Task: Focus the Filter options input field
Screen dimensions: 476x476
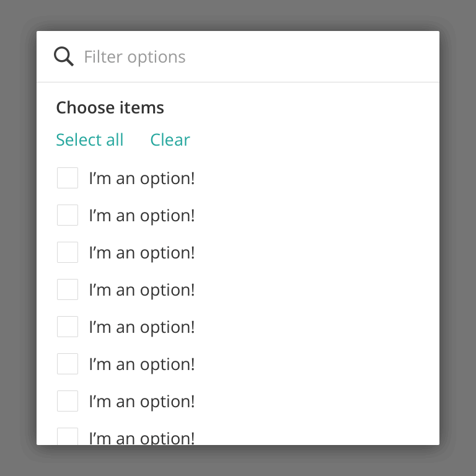Action: pos(248,57)
